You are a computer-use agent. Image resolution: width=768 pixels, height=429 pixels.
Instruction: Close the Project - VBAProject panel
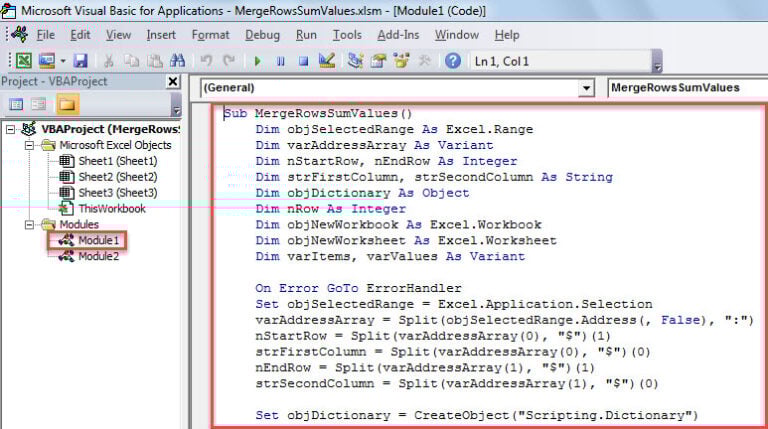172,81
